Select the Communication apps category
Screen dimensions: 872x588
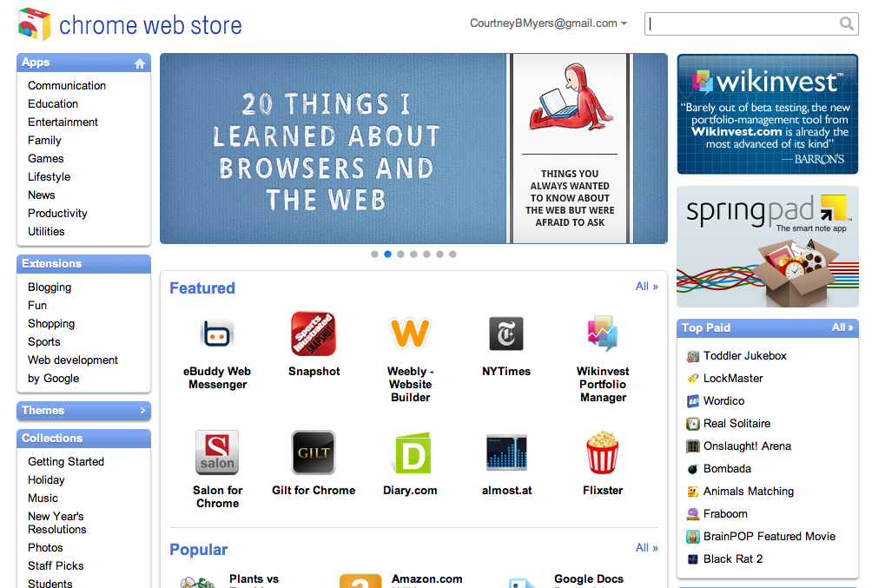(x=67, y=86)
